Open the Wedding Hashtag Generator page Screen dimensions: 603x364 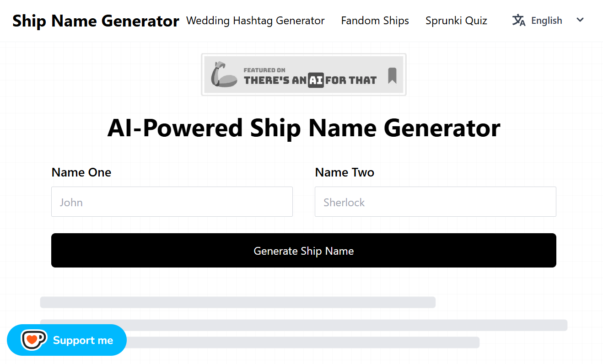(x=255, y=20)
